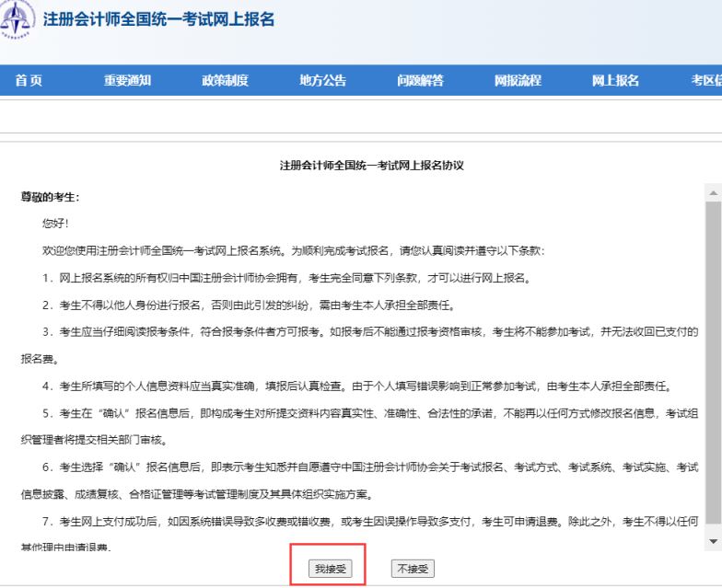
Task: View the 网报流程 navigation item
Action: pos(518,81)
